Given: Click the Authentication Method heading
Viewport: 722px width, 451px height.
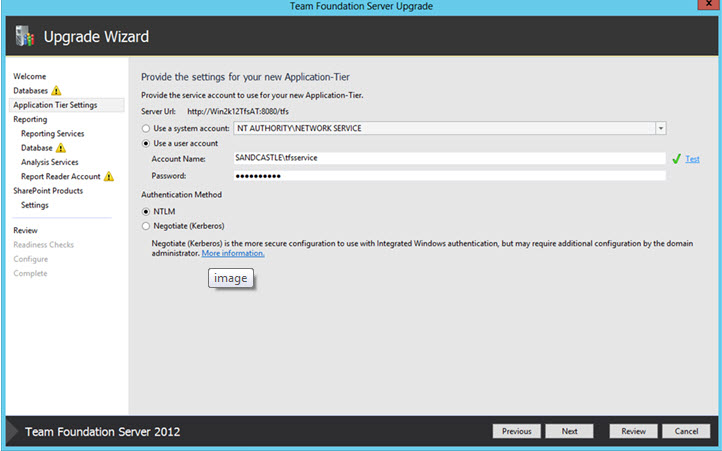Looking at the screenshot, I should pos(181,195).
